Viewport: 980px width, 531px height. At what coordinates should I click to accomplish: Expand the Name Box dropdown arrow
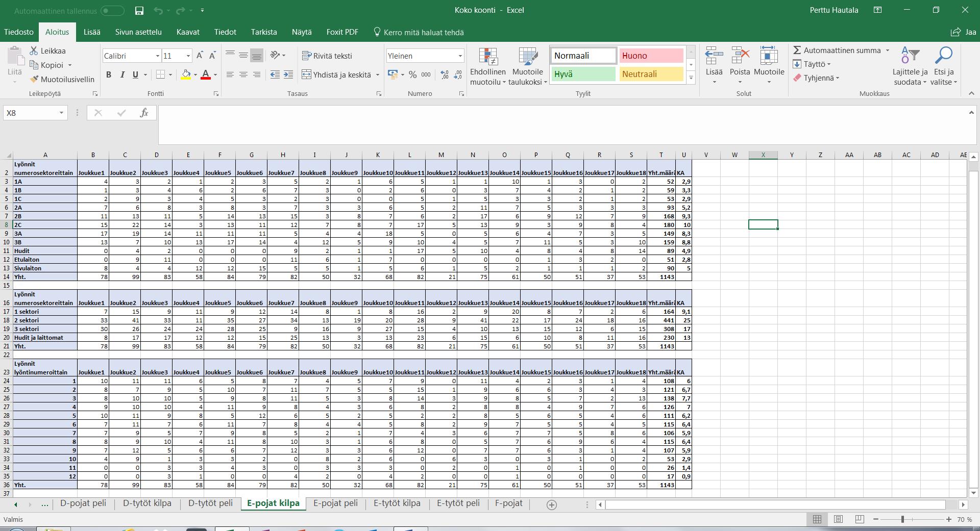point(61,113)
